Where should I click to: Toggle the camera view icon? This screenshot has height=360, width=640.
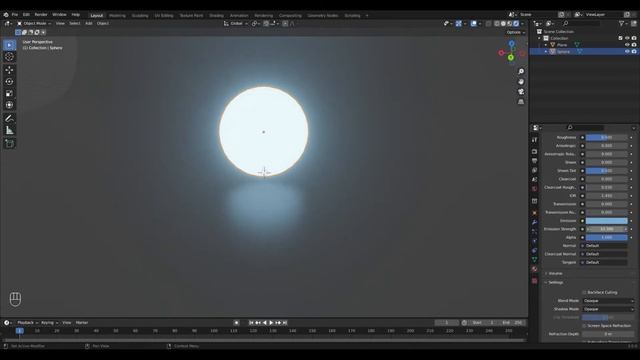pos(521,92)
